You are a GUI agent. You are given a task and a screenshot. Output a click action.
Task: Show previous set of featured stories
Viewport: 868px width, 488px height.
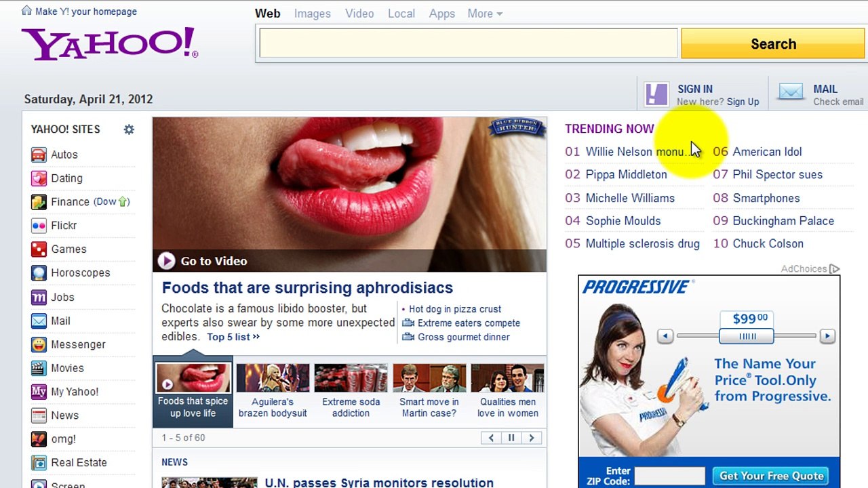click(491, 438)
